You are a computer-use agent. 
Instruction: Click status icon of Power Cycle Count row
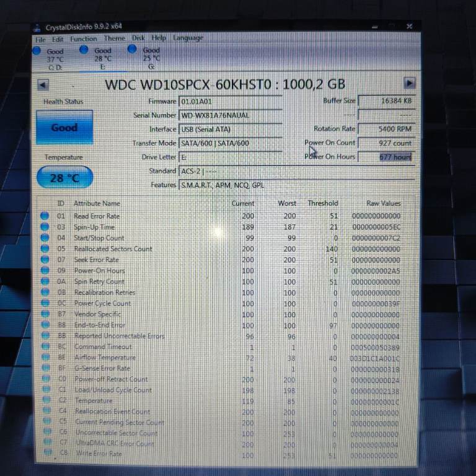pos(45,303)
